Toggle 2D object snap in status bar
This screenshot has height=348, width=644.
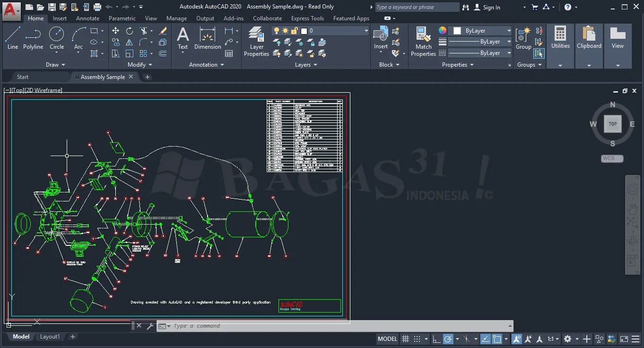coord(497,339)
